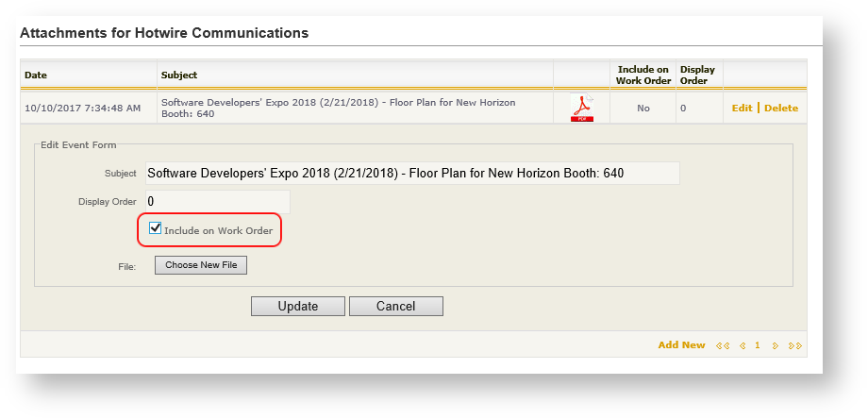This screenshot has height=419, width=868.
Task: Uncheck Include on Work Order checkbox
Action: [156, 228]
